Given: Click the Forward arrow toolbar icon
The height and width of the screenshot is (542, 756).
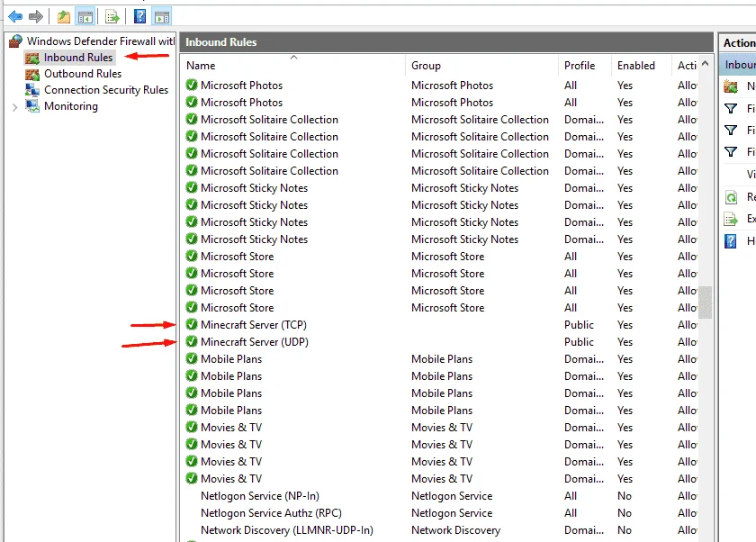Looking at the screenshot, I should point(36,17).
